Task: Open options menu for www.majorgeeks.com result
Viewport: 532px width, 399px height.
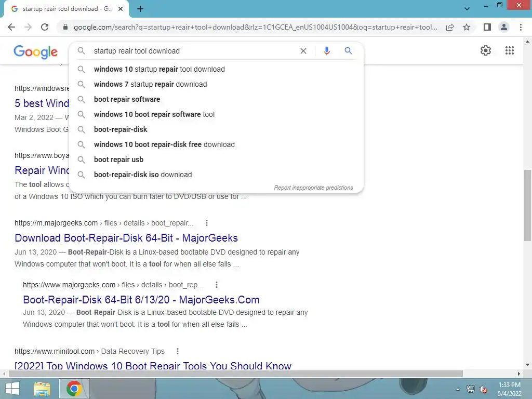Action: point(217,285)
